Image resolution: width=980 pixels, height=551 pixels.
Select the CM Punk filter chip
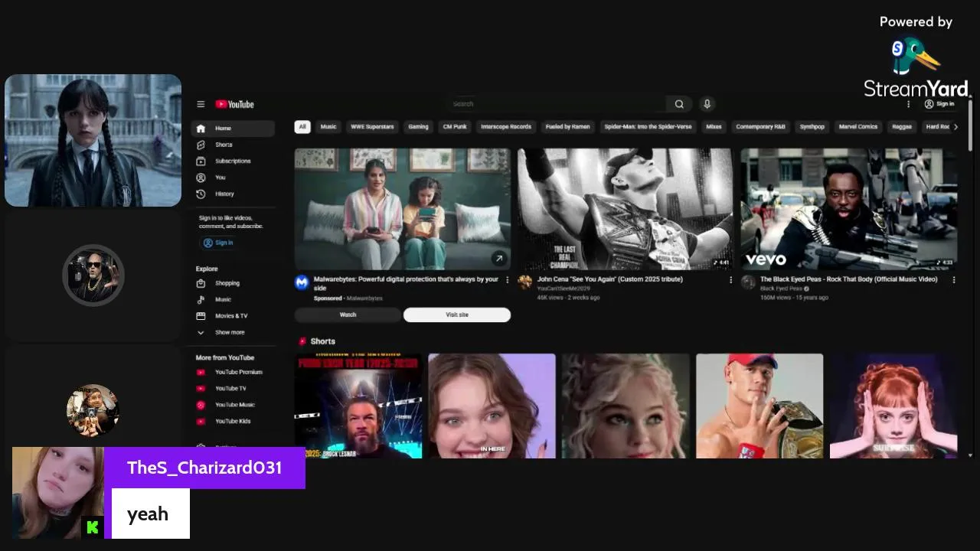pos(455,126)
